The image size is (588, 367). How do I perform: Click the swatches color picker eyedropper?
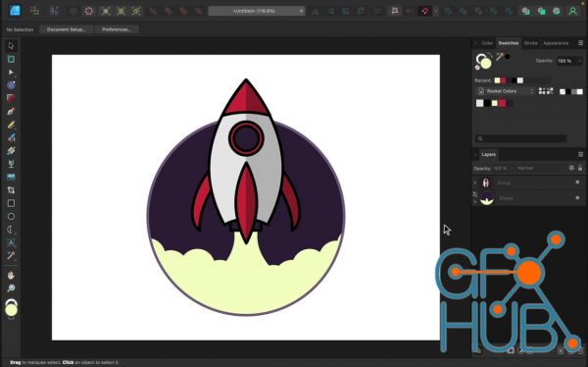tap(500, 57)
